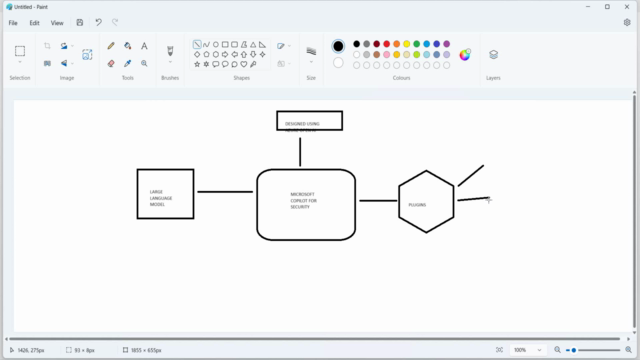Open the 100% zoom level dropdown

click(527, 350)
